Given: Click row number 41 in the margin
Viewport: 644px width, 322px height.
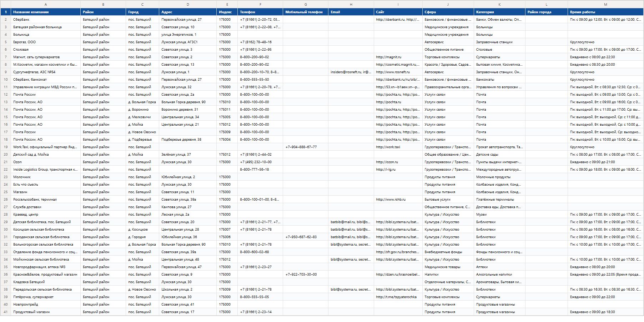Looking at the screenshot, I should tap(6, 312).
